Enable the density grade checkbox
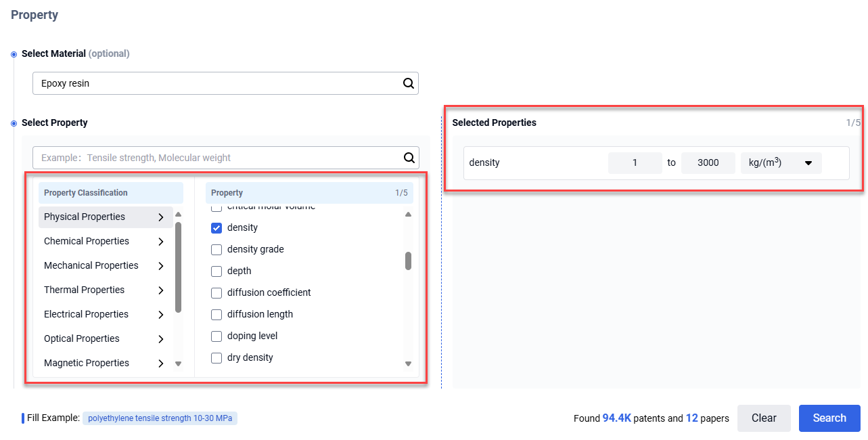868x440 pixels. pos(216,249)
